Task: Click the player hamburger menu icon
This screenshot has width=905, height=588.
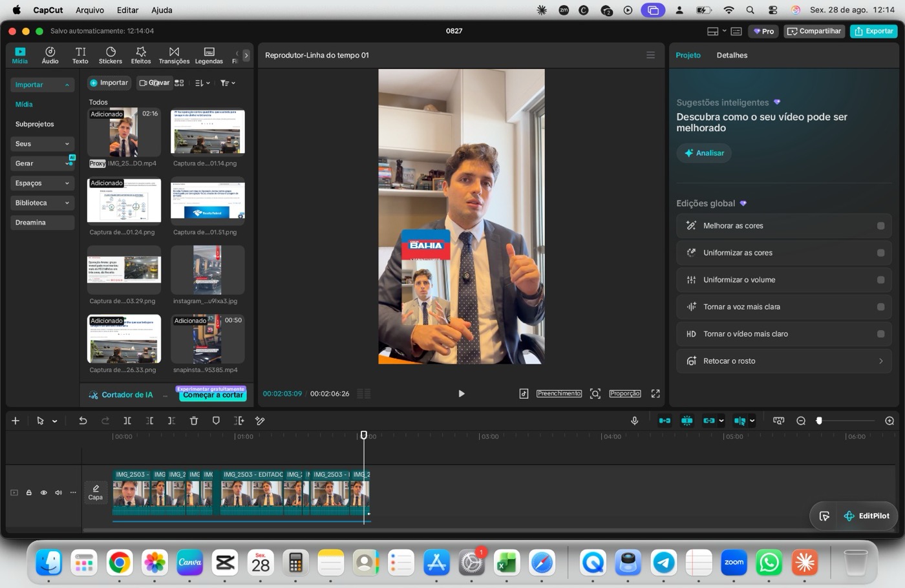Action: 651,55
